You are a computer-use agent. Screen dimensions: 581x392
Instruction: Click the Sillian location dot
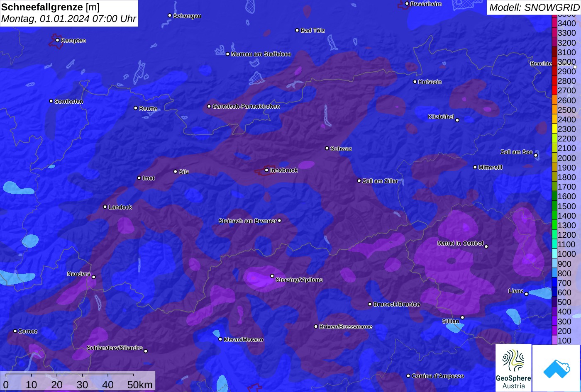pos(462,318)
